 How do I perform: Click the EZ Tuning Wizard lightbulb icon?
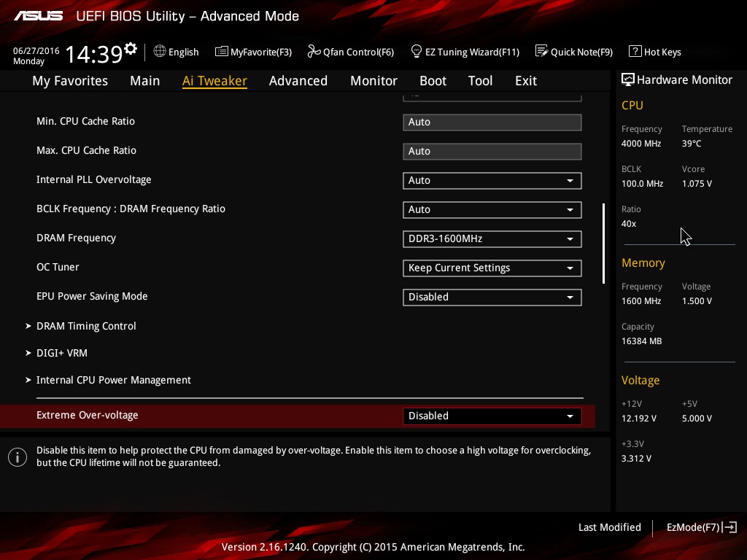coord(416,52)
